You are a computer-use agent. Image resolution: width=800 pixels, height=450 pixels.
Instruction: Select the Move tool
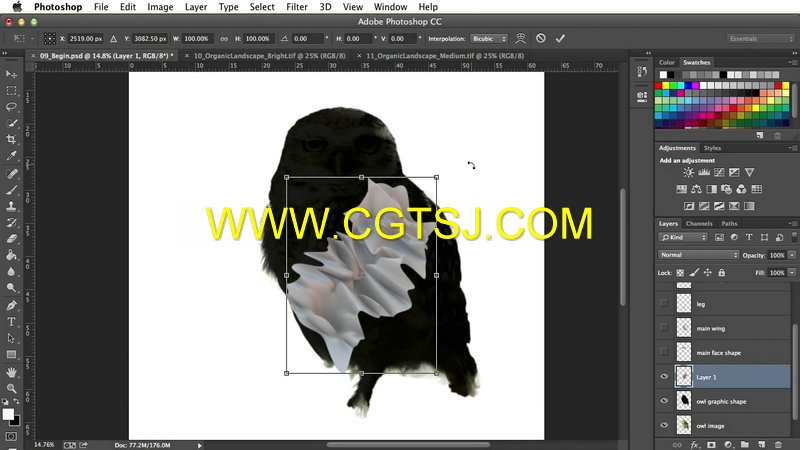tap(11, 74)
